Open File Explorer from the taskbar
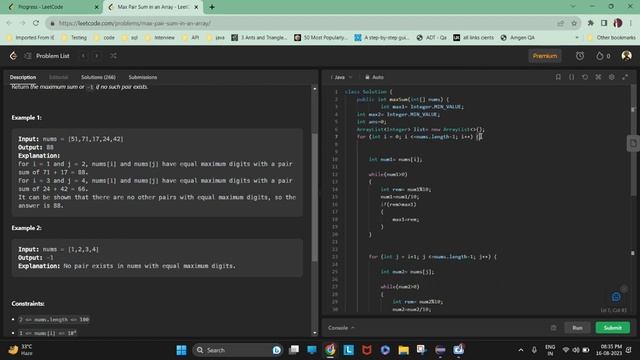Image resolution: width=640 pixels, height=360 pixels. (x=403, y=350)
